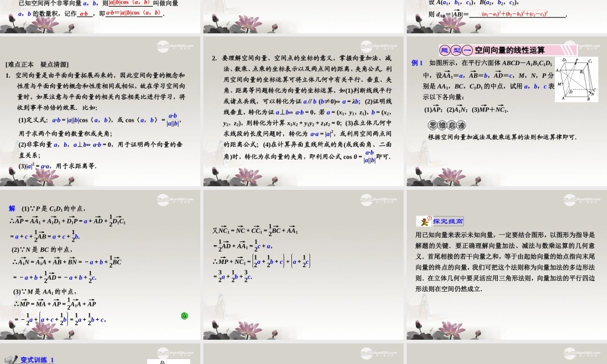607x364 pixels.
Task: Click the text 用已知向量来表示未知向量
Action: 454,235
